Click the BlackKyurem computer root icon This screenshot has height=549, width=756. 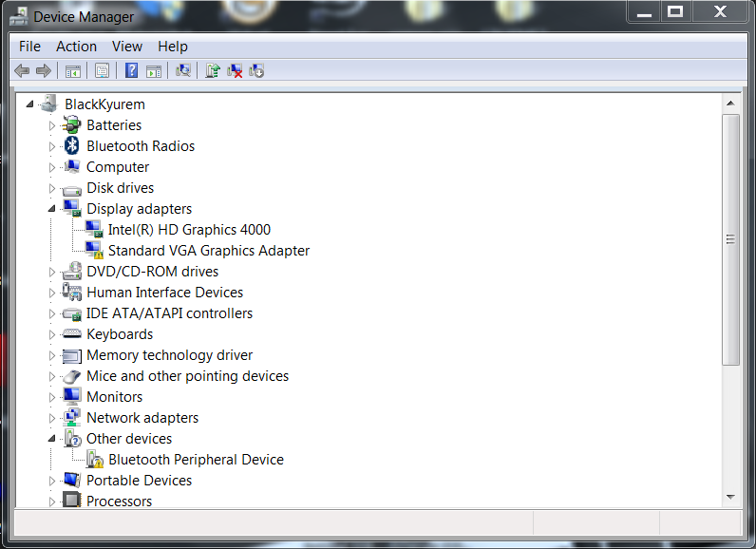pyautogui.click(x=49, y=104)
